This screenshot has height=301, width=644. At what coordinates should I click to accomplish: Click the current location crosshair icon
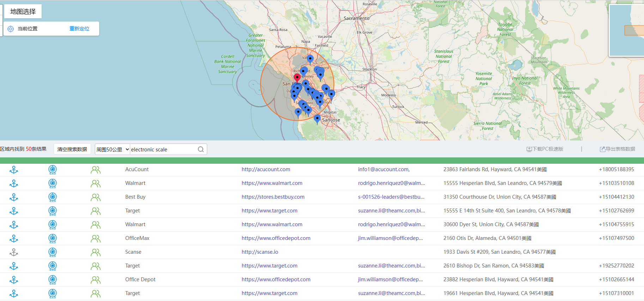coord(11,29)
